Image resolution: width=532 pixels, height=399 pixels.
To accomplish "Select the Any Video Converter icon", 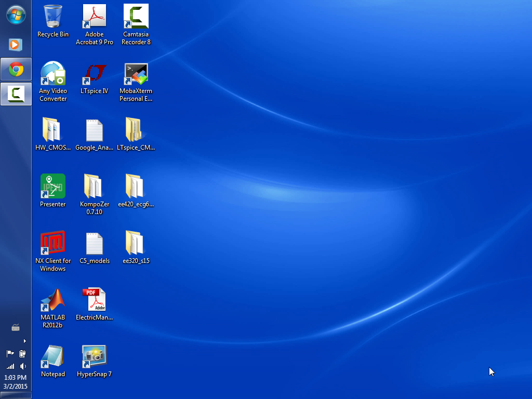I will coord(53,74).
